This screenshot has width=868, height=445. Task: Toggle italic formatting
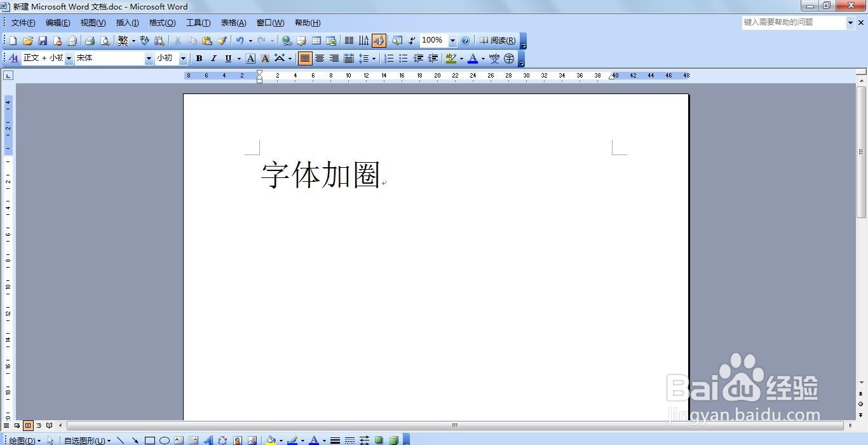(x=213, y=58)
